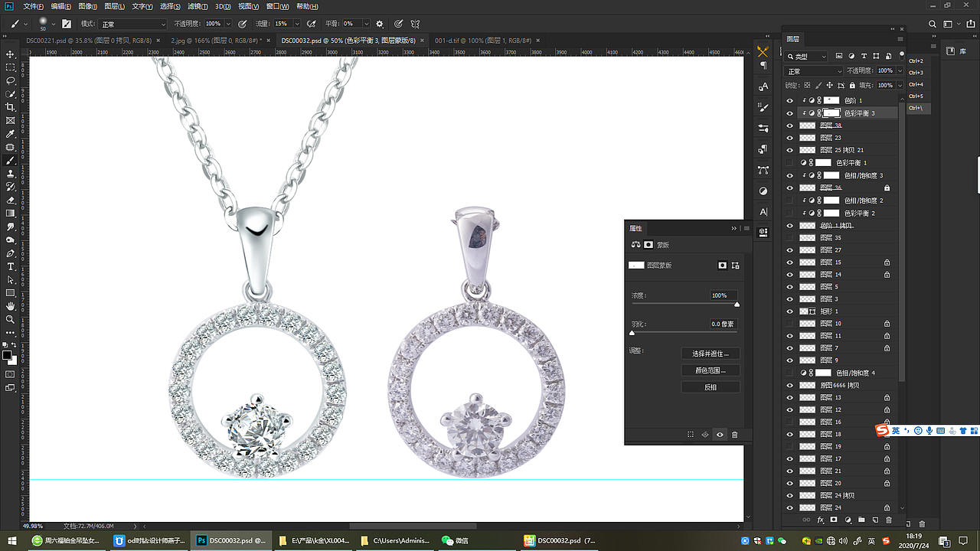Switch to 2.jpg document tab
Image resolution: width=980 pixels, height=551 pixels.
[215, 41]
